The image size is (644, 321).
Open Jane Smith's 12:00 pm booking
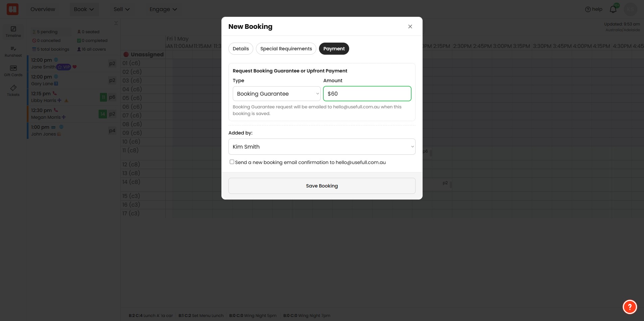(73, 63)
